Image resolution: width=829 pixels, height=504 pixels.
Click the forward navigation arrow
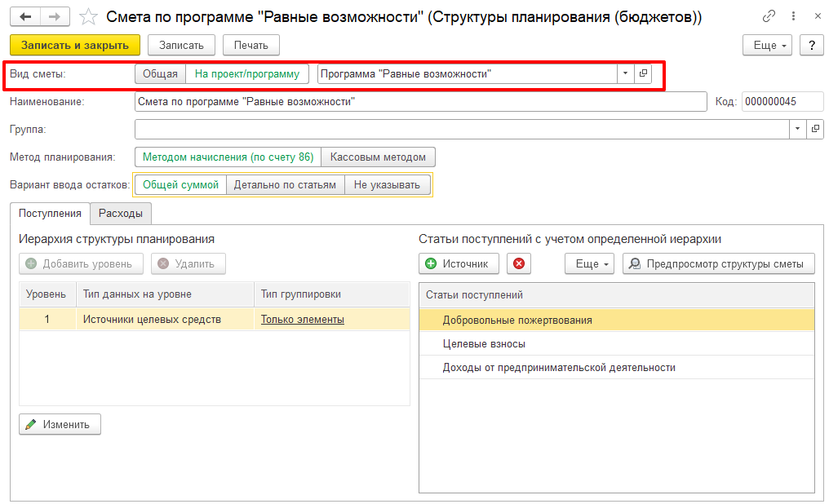(x=55, y=16)
